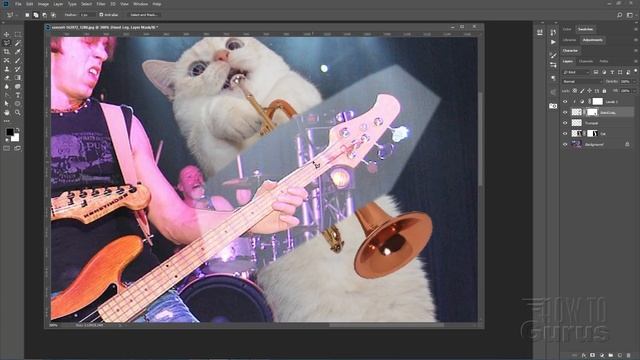This screenshot has height=360, width=640.
Task: Click the Select and Mask button
Action: [144, 15]
